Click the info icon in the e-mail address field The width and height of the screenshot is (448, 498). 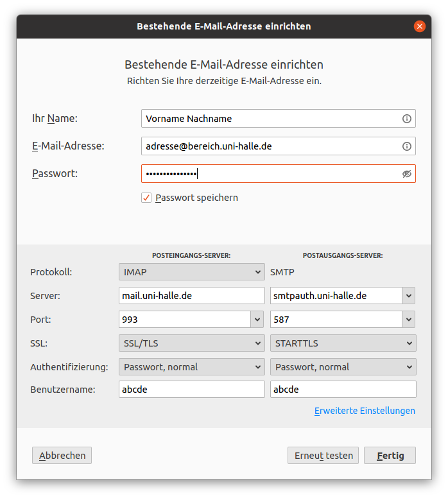(x=407, y=146)
